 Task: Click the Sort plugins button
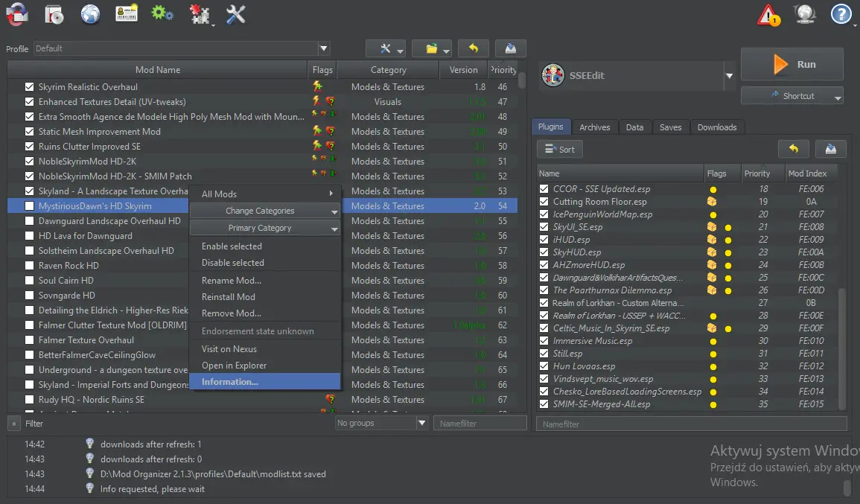559,149
